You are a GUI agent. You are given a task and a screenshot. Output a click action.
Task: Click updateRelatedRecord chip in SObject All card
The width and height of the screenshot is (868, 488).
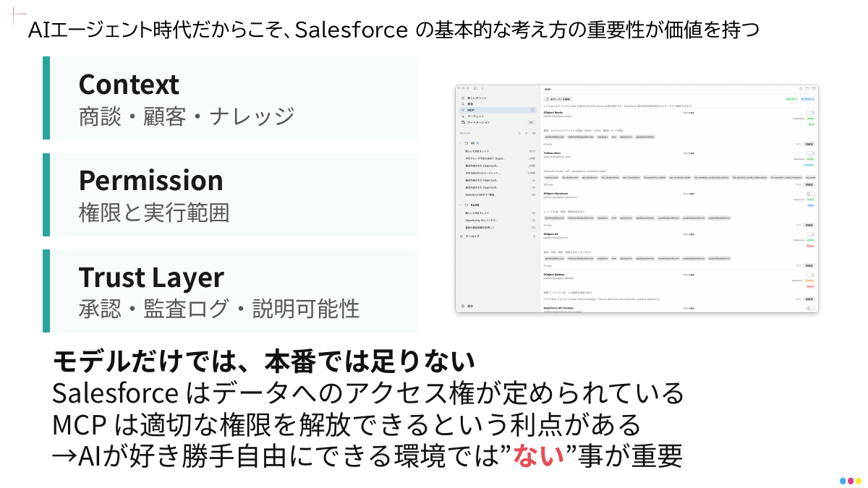click(x=719, y=258)
